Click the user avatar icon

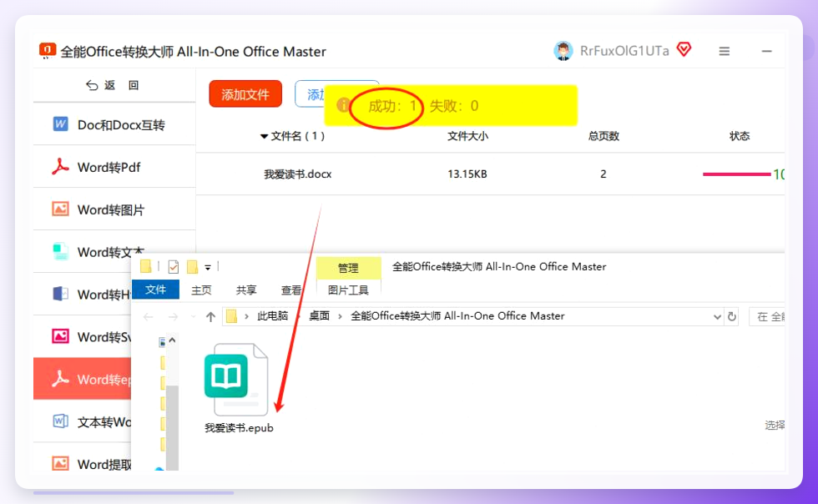tap(563, 51)
